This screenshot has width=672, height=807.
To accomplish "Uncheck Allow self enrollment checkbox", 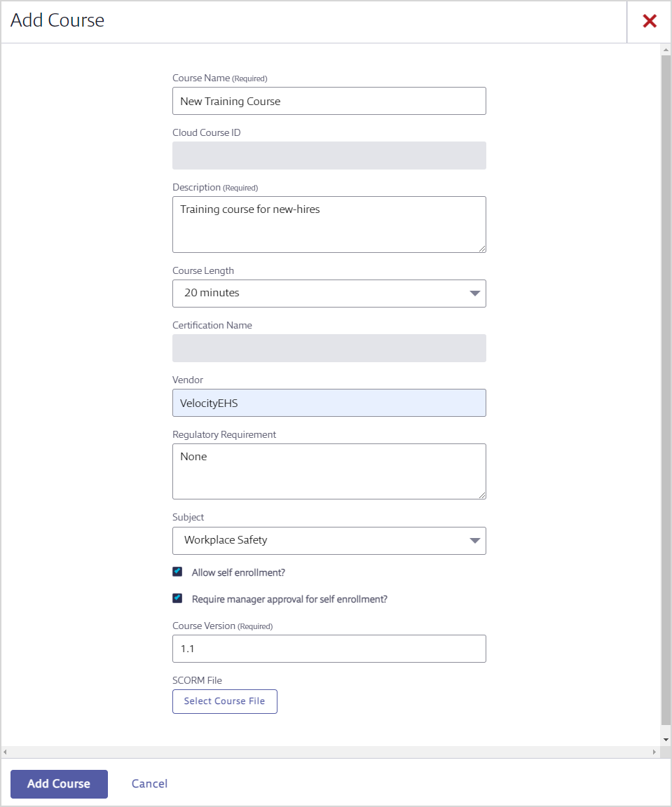I will click(x=177, y=572).
